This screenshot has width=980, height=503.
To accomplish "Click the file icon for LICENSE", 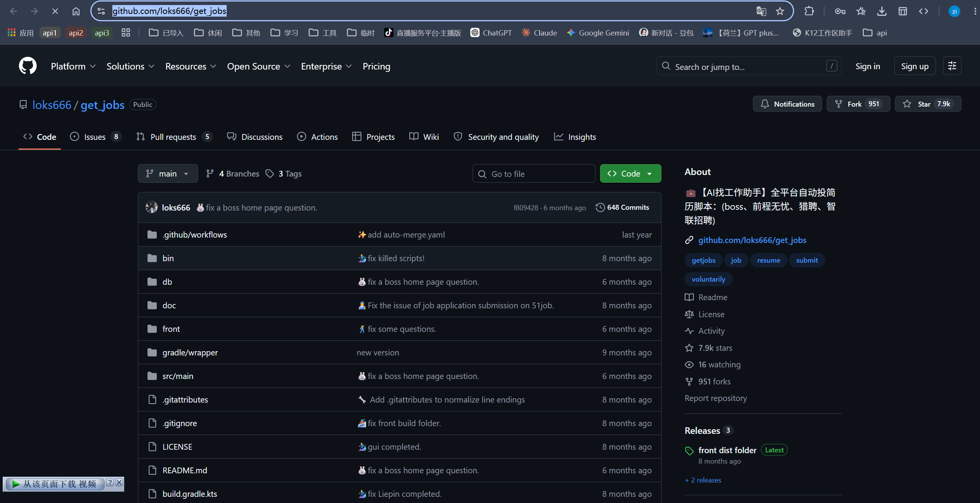I will click(153, 447).
